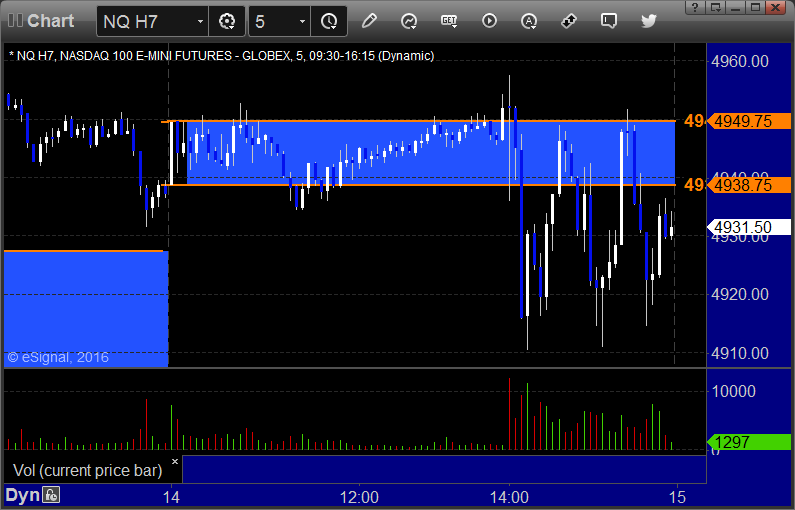This screenshot has height=510, width=795.
Task: Click the symbol linking arrows icon
Action: (569, 21)
